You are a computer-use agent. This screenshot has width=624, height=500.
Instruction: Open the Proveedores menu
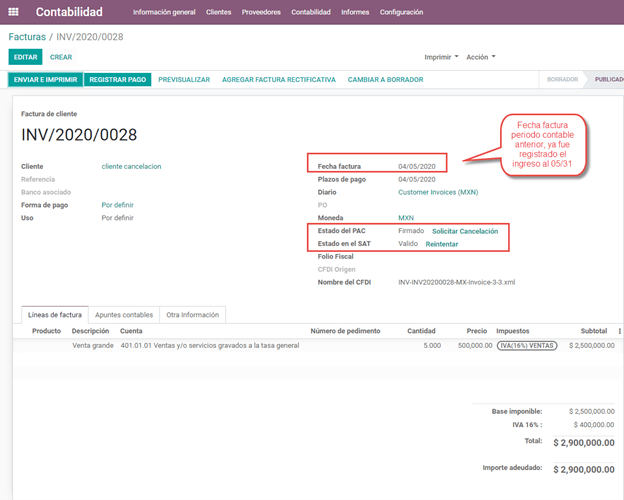260,12
